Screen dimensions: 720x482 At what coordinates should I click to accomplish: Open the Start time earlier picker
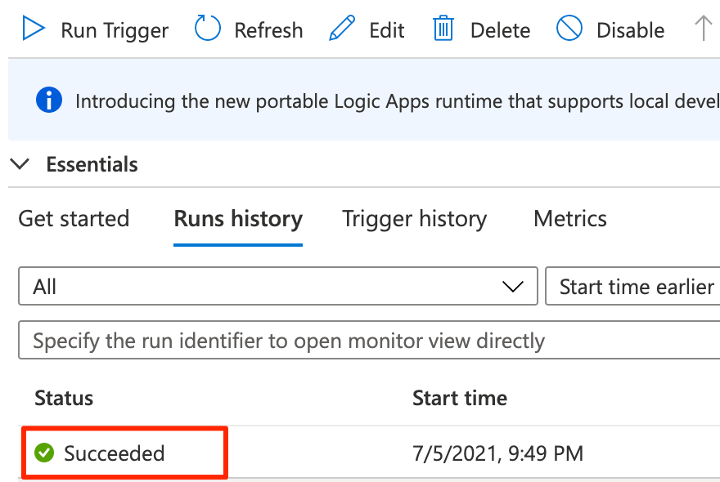[633, 286]
